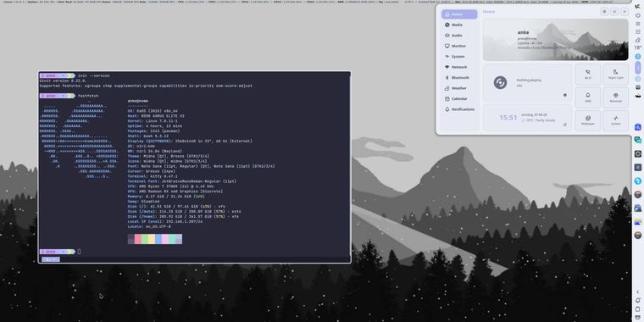Click the rightmost header button in panel

[x=625, y=12]
